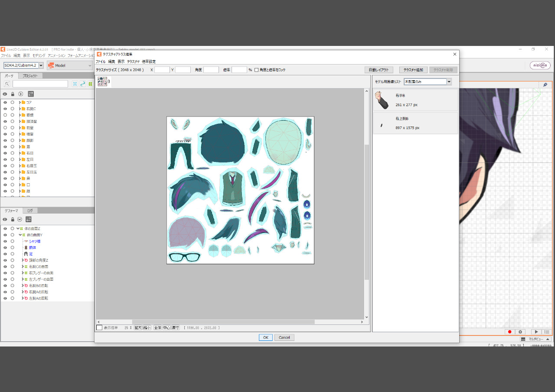Open テクスチャ menu in texture atlas dialog
The image size is (555, 392).
click(x=133, y=62)
